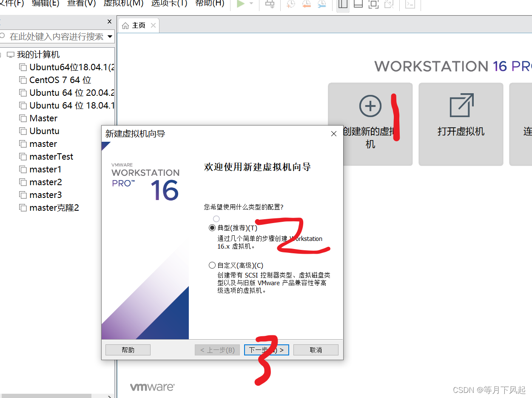Switch to the 主页 tab

tap(139, 26)
